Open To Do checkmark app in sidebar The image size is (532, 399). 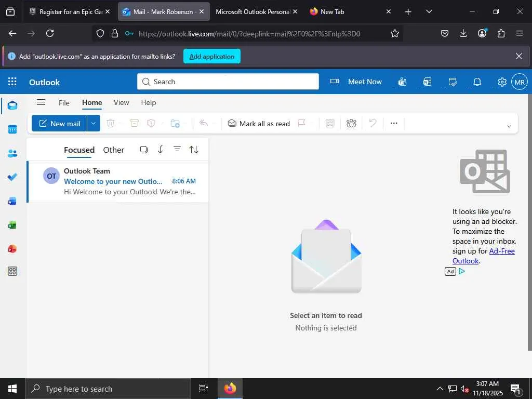pos(12,177)
